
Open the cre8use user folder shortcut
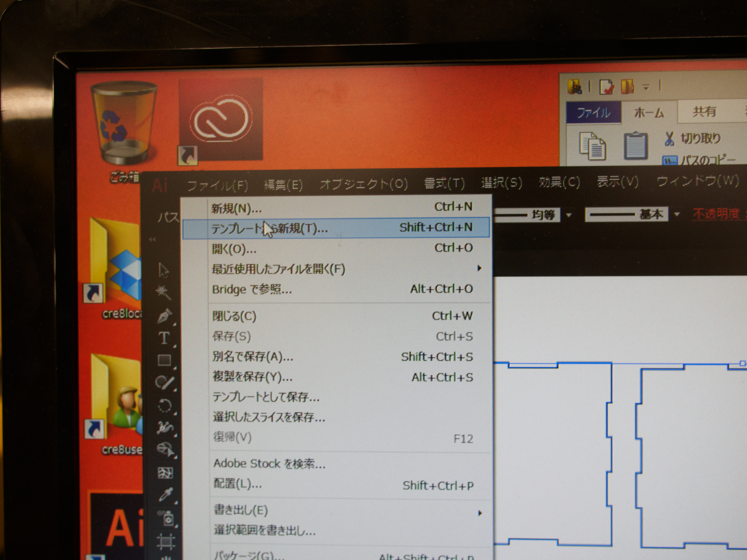click(x=116, y=403)
